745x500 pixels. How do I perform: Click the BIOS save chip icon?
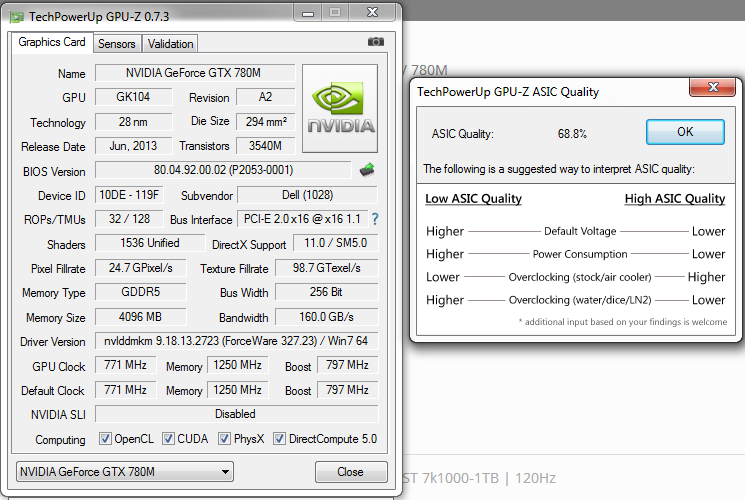tap(367, 170)
